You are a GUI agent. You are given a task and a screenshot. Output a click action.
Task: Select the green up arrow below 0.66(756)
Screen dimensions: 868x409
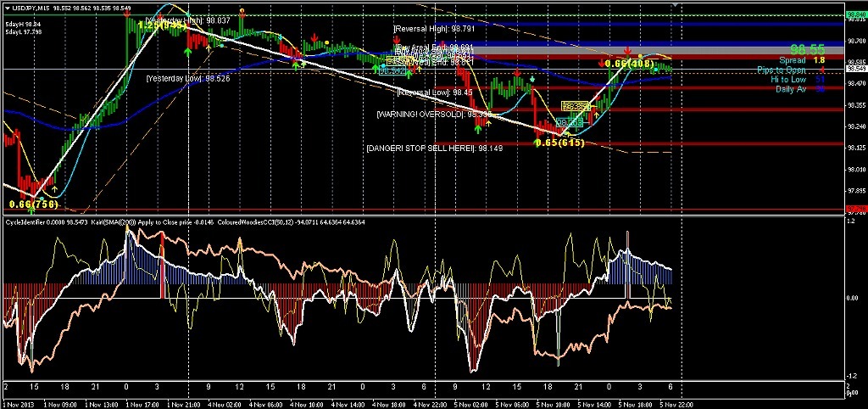pyautogui.click(x=32, y=210)
